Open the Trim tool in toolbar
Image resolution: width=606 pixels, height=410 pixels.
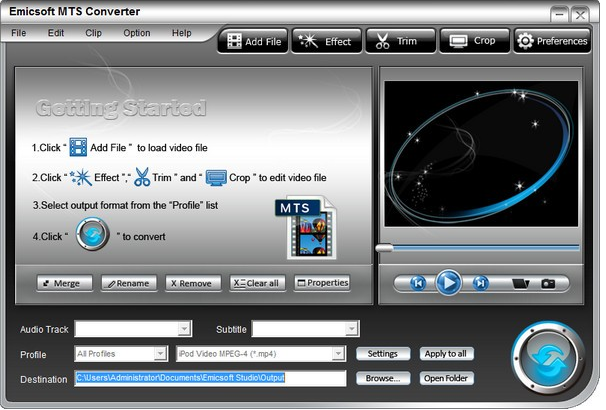click(x=400, y=41)
